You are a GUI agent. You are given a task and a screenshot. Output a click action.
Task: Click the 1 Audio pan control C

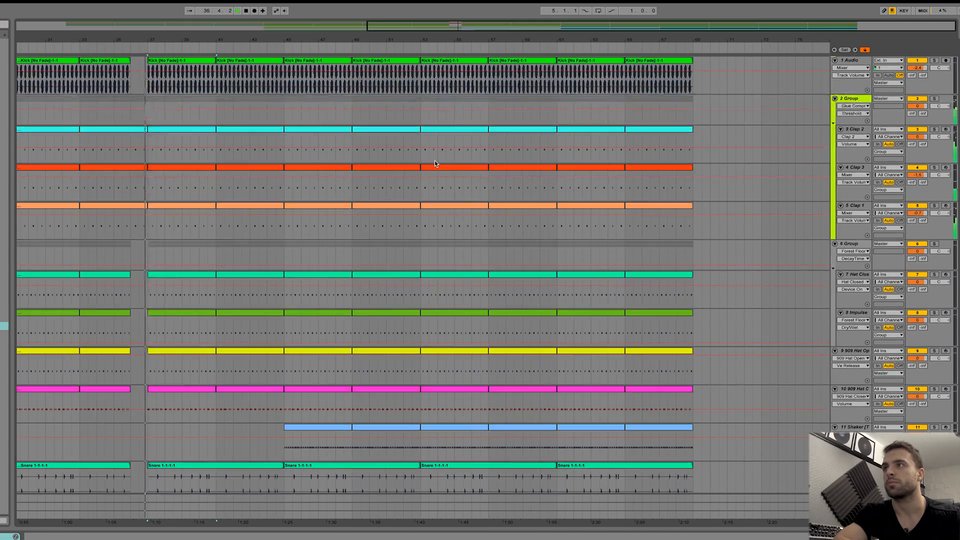point(939,68)
